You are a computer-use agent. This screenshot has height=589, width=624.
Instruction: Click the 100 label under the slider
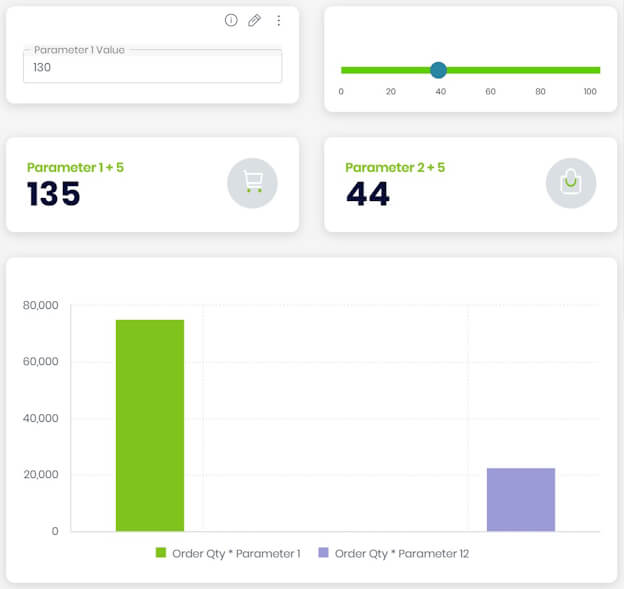pos(590,92)
